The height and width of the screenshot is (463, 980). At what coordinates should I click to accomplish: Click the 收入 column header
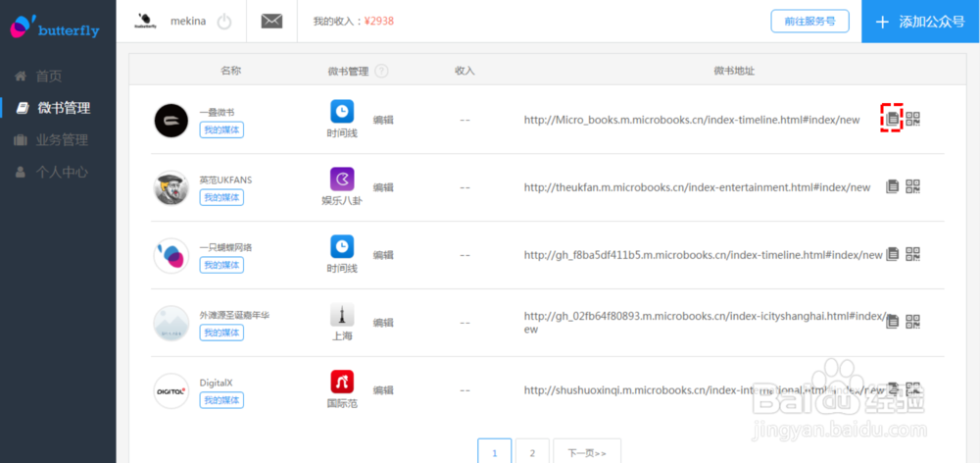(x=465, y=71)
